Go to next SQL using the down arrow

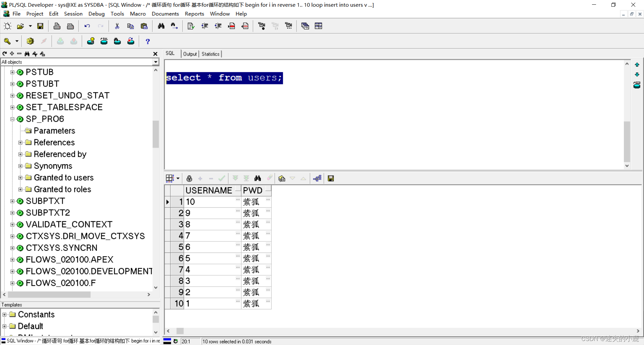pyautogui.click(x=637, y=74)
